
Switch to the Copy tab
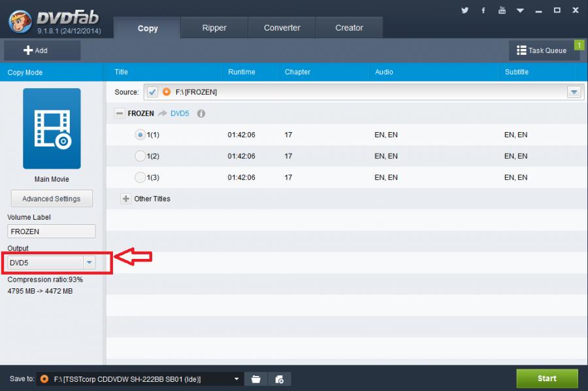point(148,28)
